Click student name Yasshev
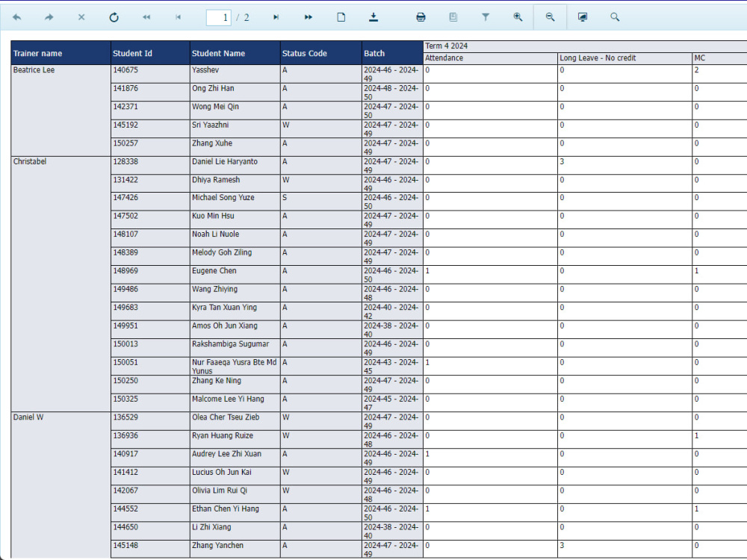Viewport: 747px width, 560px height. point(205,70)
